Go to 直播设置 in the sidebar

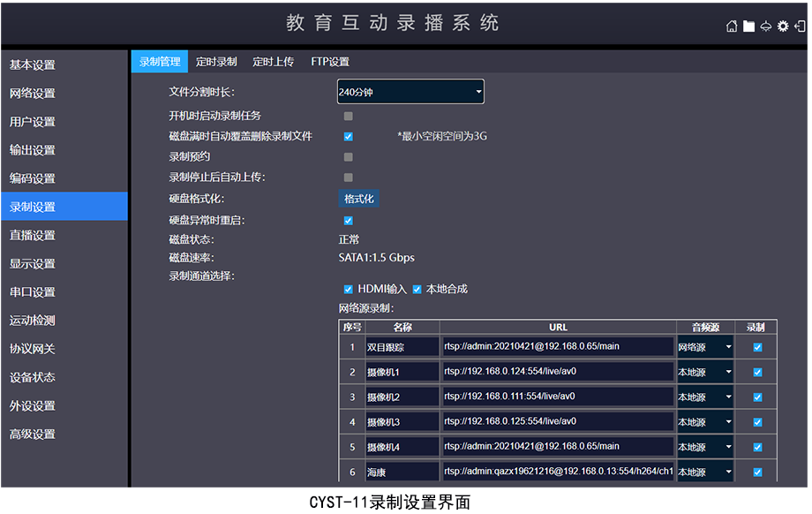tap(33, 235)
